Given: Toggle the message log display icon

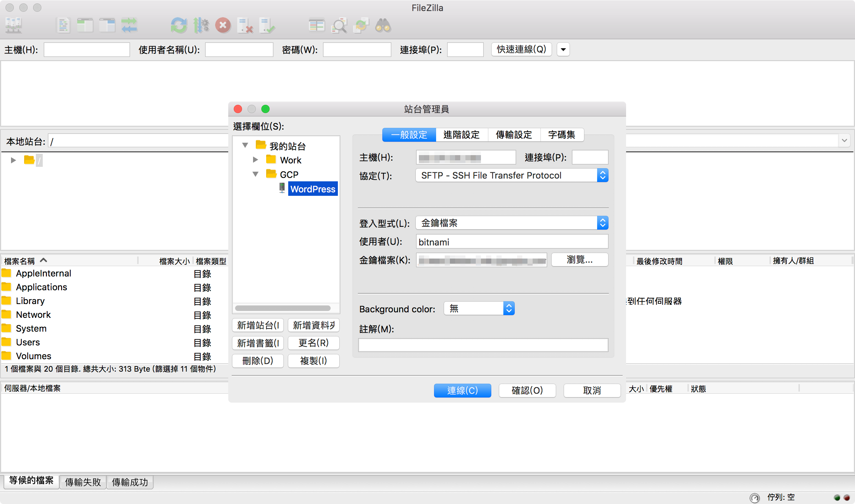Looking at the screenshot, I should click(x=63, y=26).
